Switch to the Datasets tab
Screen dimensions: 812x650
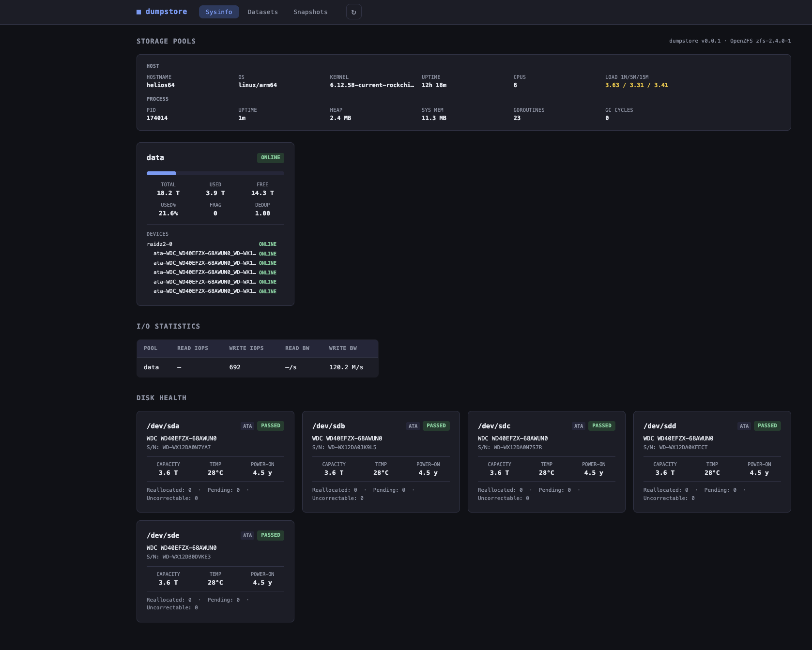point(262,12)
